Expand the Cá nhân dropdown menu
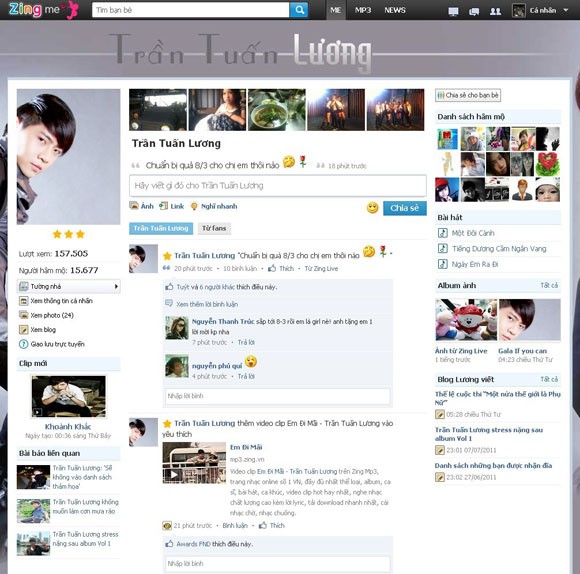Viewport: 580px width, 574px height. (x=565, y=10)
